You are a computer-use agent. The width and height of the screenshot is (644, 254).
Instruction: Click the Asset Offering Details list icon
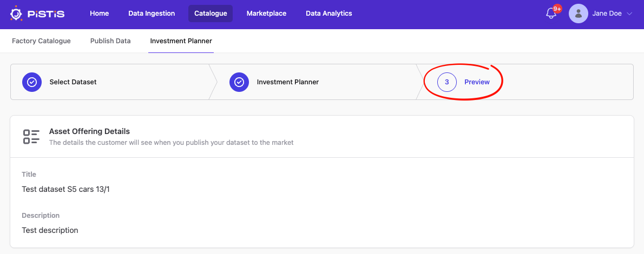click(31, 137)
